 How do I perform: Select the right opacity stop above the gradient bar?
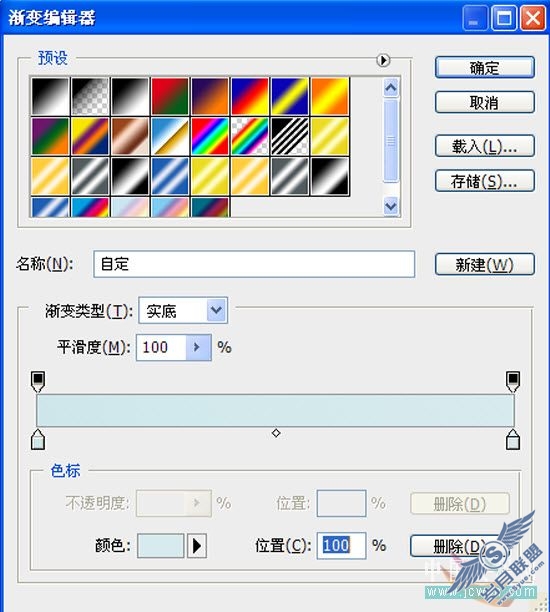pyautogui.click(x=513, y=381)
